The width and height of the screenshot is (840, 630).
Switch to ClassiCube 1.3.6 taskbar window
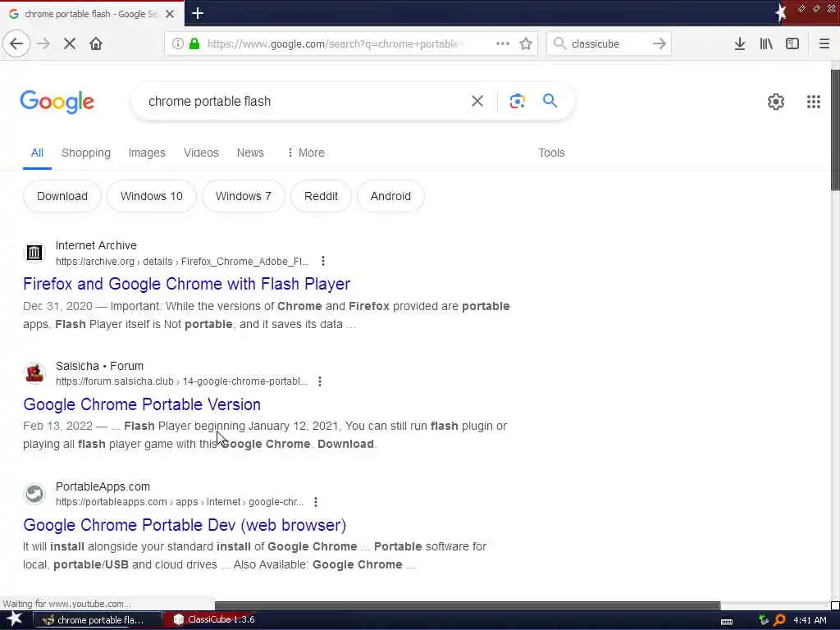tap(215, 620)
